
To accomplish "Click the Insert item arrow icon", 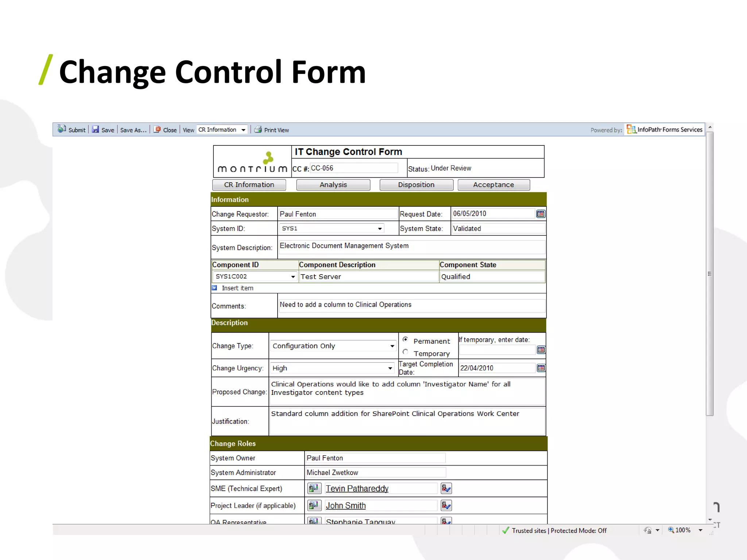I will 214,288.
